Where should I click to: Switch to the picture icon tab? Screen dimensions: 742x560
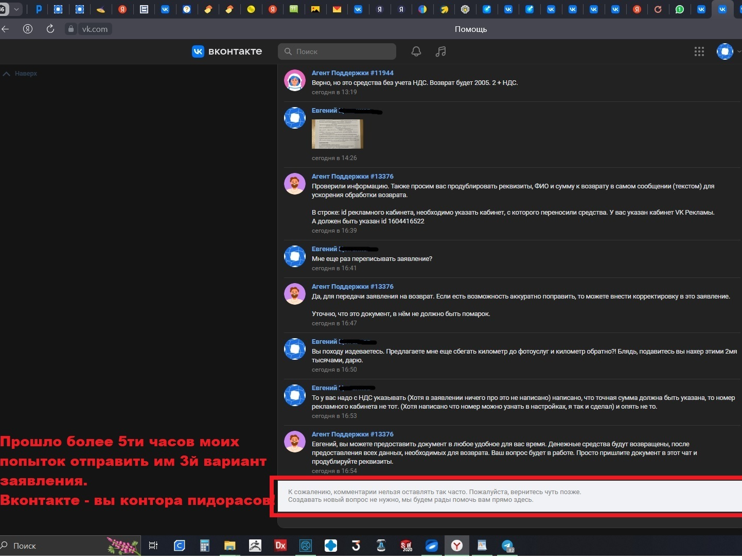click(x=315, y=9)
